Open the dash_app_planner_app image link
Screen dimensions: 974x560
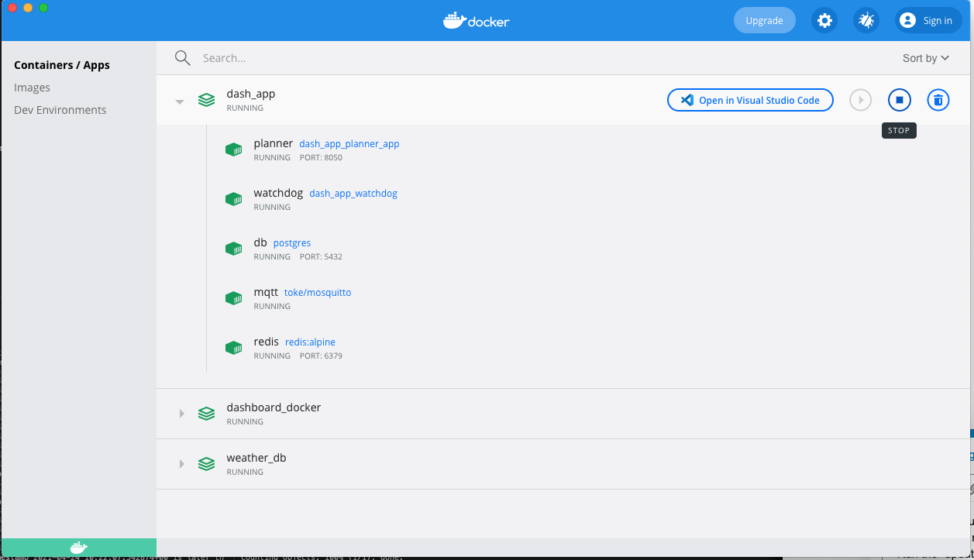point(349,144)
